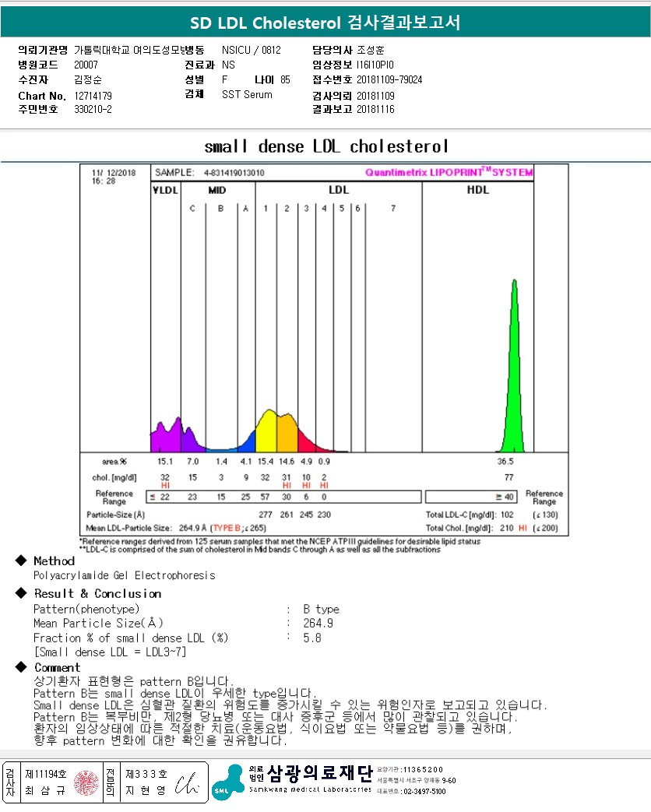Select Total Chol. value 210

click(x=507, y=528)
